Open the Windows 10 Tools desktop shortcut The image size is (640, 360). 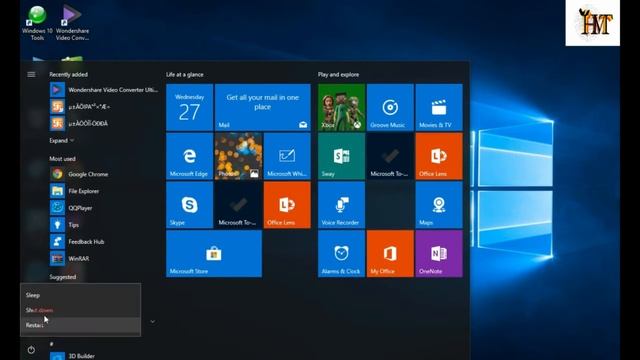click(x=37, y=24)
